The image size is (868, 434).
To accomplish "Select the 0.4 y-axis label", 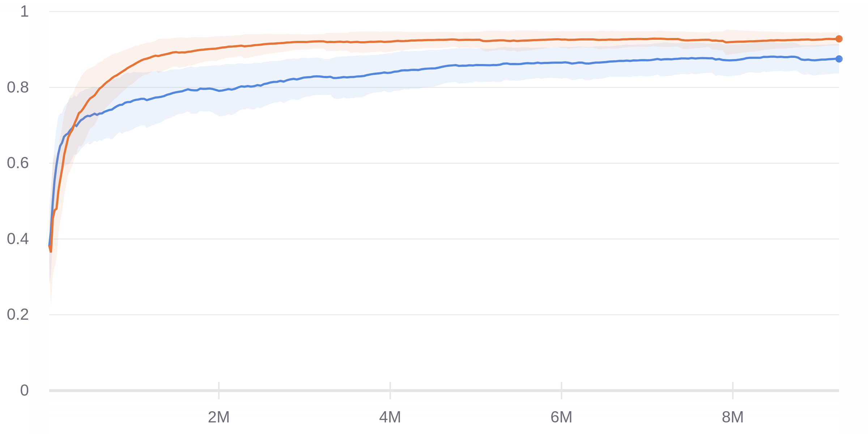I will pos(18,239).
